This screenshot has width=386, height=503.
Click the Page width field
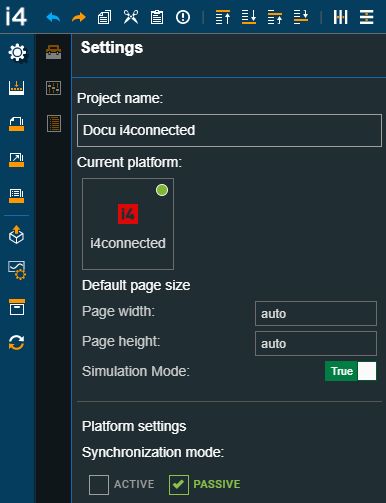pos(316,313)
